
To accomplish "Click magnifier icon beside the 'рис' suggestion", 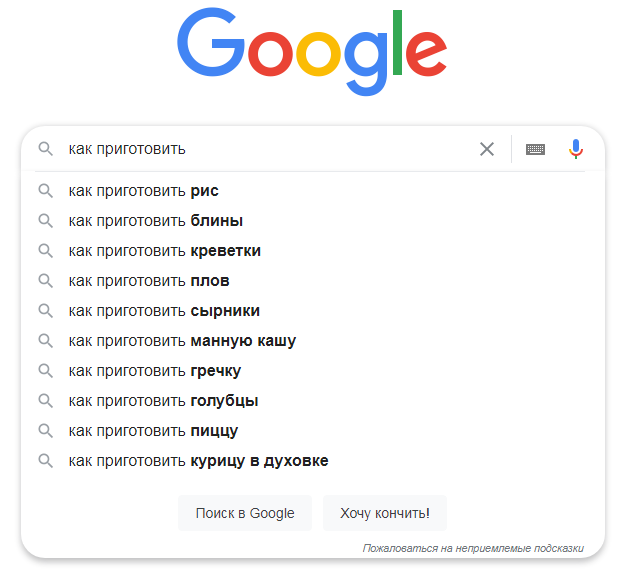I will coord(46,191).
